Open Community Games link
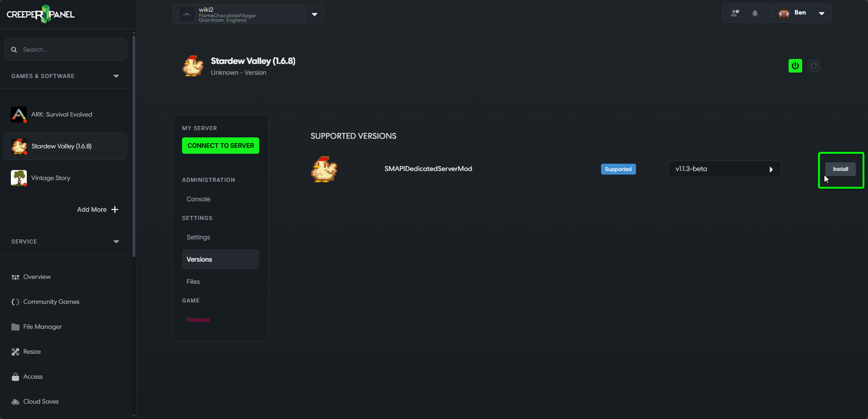Viewport: 868px width, 419px height. point(51,302)
